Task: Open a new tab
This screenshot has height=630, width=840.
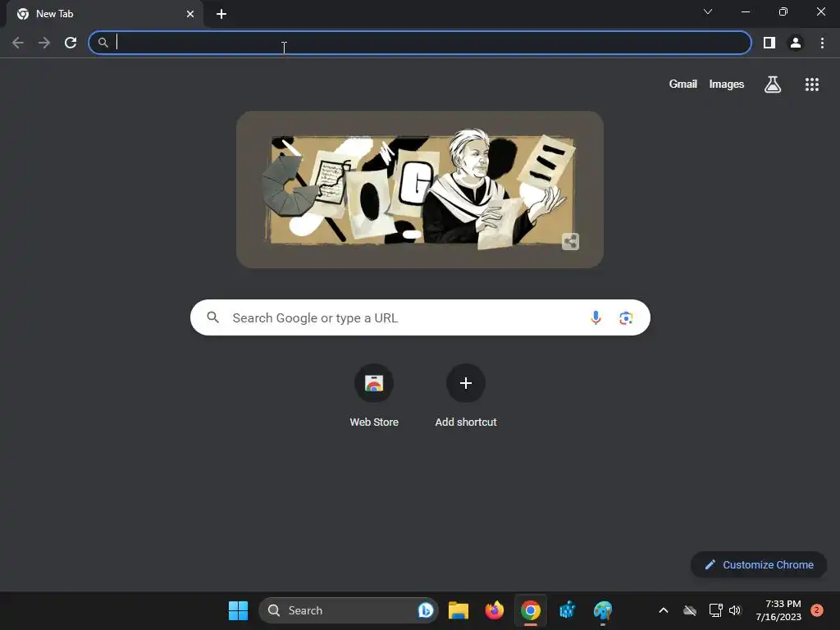Action: (221, 14)
